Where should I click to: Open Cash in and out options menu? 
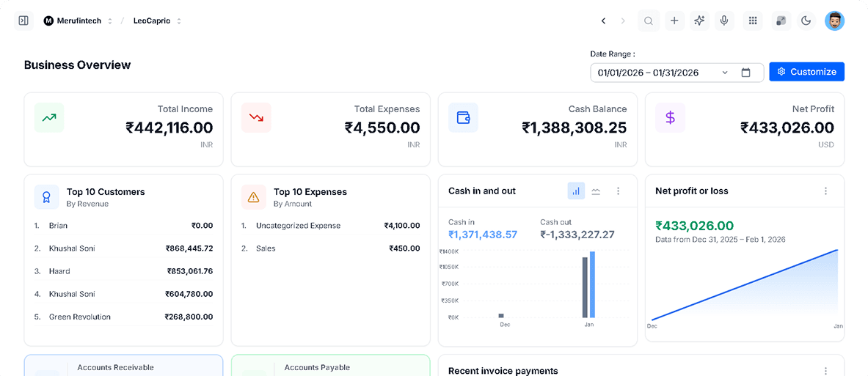click(x=619, y=191)
